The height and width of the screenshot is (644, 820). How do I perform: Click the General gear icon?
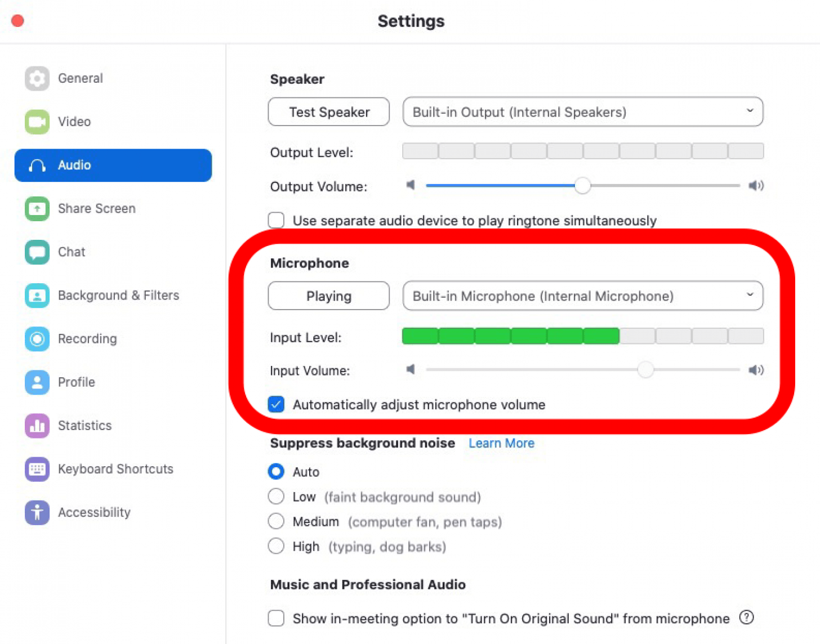[37, 78]
